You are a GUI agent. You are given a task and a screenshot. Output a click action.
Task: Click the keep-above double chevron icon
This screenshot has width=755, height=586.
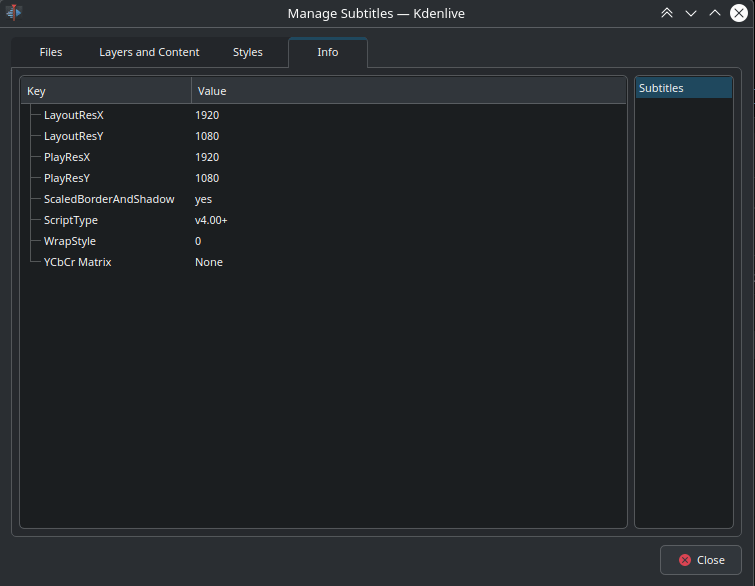coord(667,13)
